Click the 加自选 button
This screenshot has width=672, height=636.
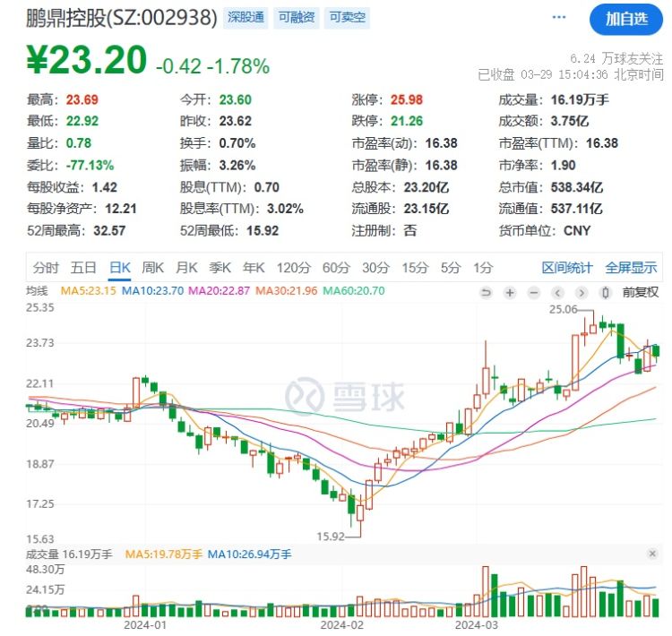(626, 19)
